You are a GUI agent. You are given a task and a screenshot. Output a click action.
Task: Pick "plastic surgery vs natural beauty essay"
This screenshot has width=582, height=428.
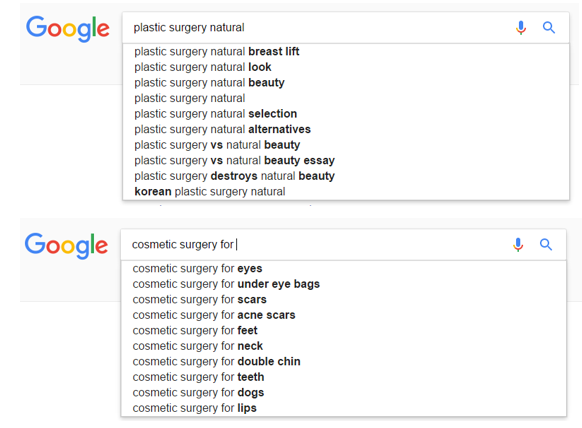[346, 160]
